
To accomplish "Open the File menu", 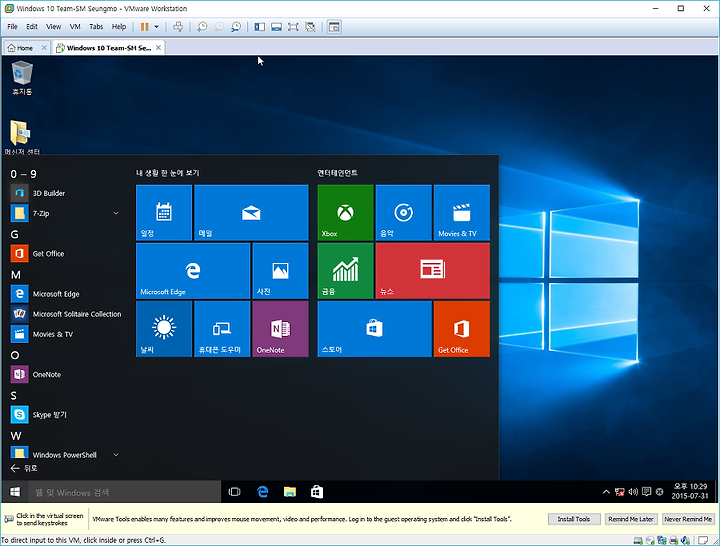I will (12, 27).
